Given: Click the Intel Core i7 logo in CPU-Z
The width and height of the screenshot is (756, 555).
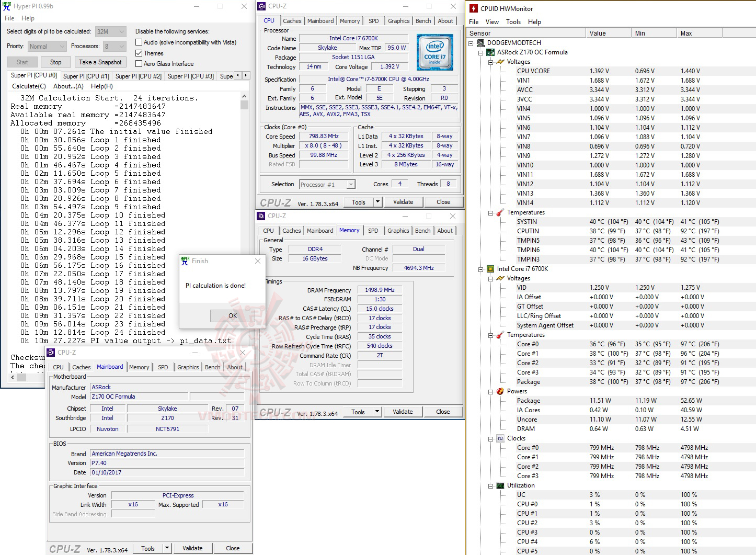Looking at the screenshot, I should [434, 52].
